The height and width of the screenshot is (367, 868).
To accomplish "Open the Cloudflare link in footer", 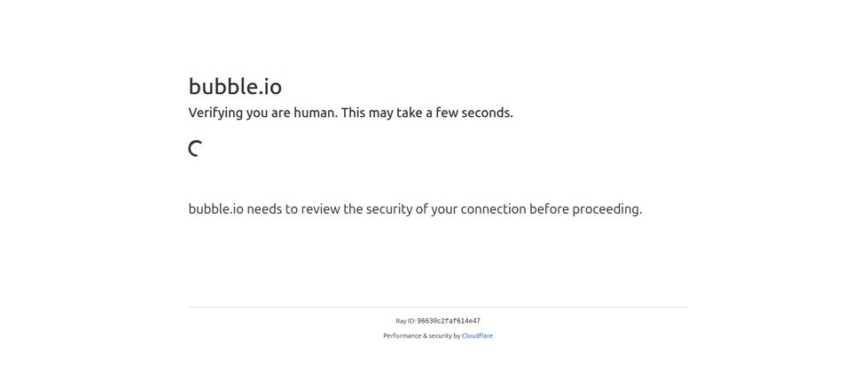I will (x=477, y=336).
